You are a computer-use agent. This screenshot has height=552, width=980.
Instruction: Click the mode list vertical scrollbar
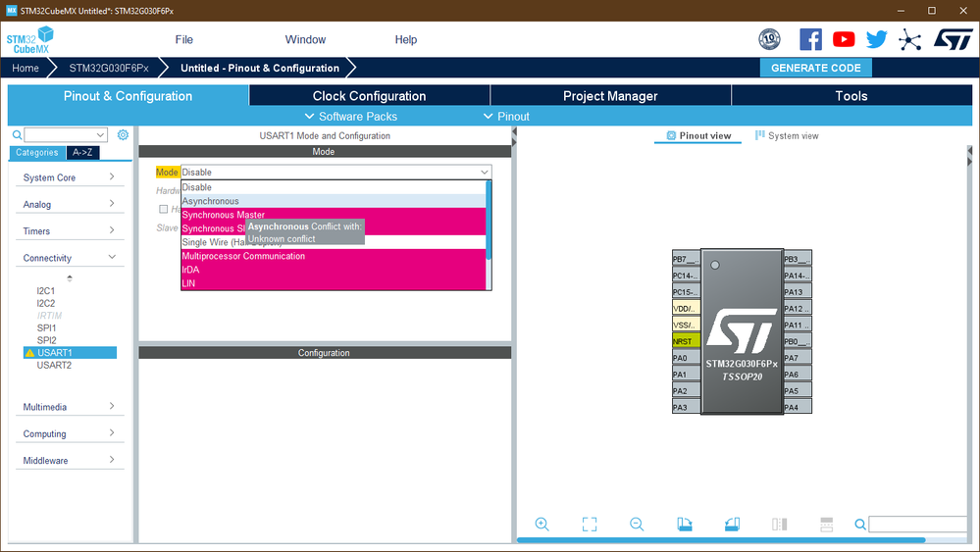(x=489, y=221)
